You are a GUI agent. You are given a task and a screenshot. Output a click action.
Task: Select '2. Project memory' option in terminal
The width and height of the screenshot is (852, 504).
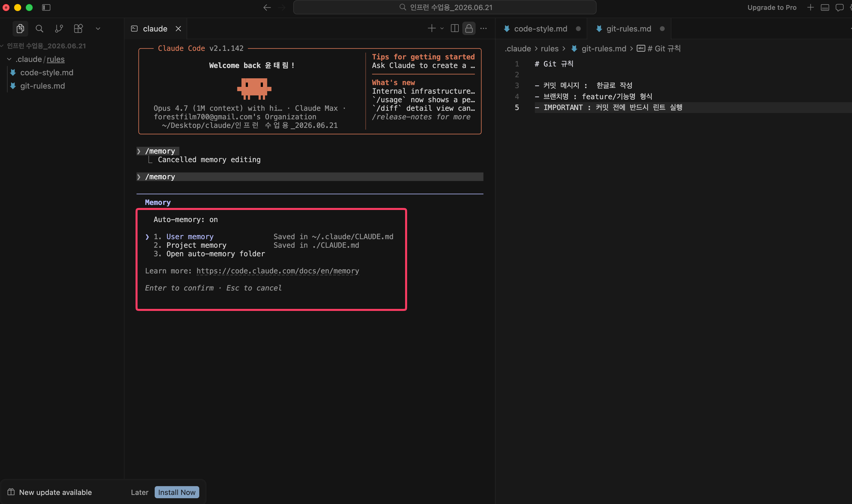(x=190, y=245)
